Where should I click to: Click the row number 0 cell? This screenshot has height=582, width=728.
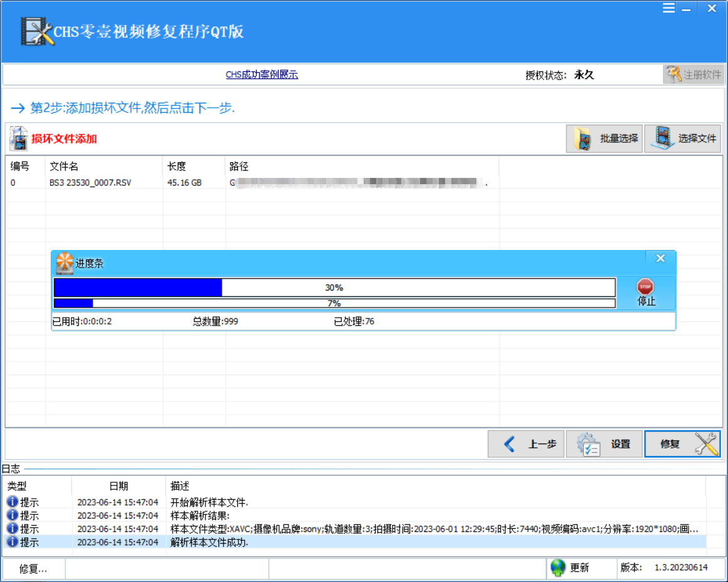[13, 182]
